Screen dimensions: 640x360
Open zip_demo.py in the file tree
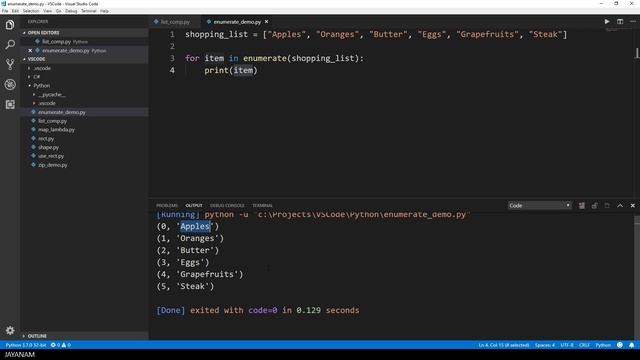coord(53,165)
